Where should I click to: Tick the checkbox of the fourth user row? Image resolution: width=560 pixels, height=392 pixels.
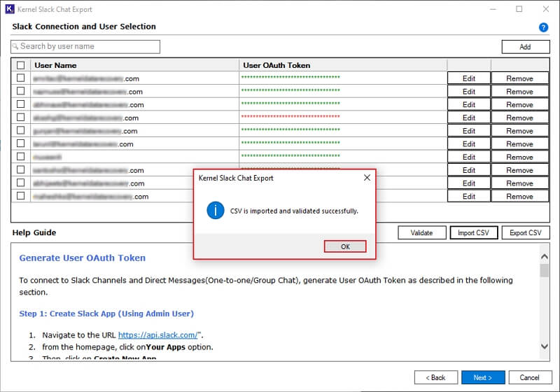coord(21,117)
